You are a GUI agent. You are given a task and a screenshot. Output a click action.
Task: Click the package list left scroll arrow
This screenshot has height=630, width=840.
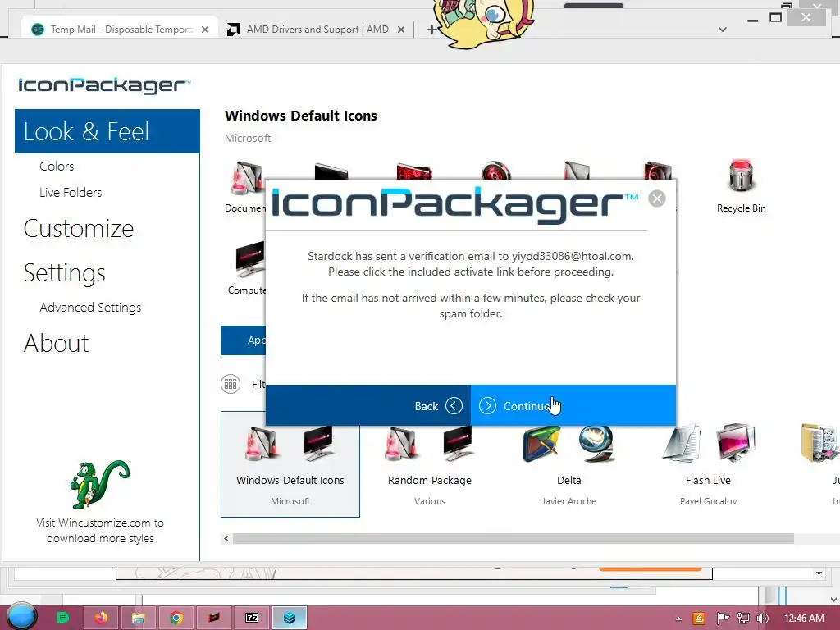[x=226, y=538]
